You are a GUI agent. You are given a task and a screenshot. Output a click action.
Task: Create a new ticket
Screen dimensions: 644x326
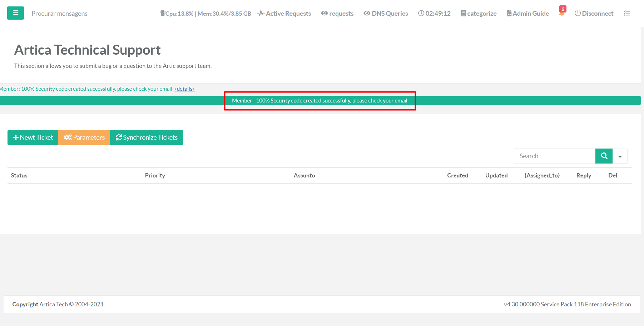click(x=33, y=137)
